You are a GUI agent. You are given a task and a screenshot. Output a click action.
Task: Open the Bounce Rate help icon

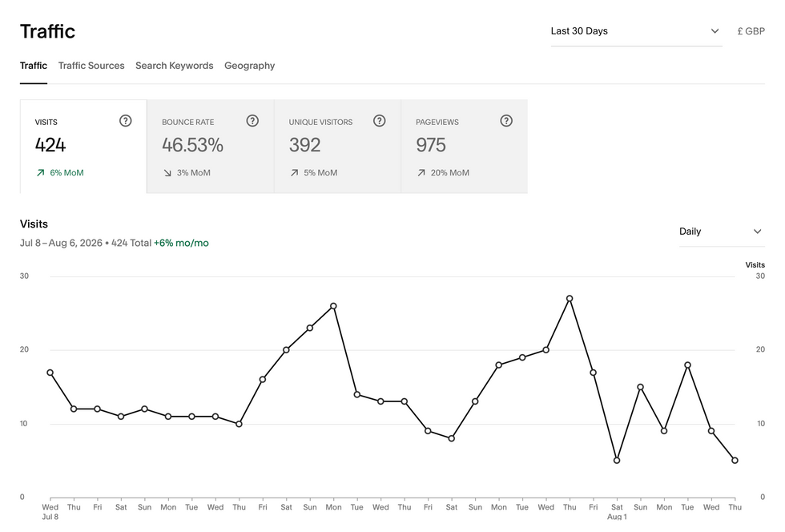point(252,121)
